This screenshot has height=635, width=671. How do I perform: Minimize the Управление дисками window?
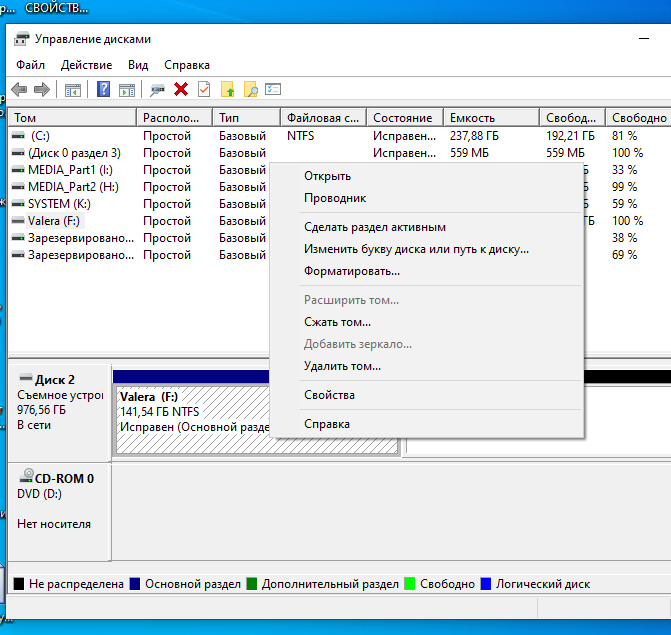pos(644,39)
